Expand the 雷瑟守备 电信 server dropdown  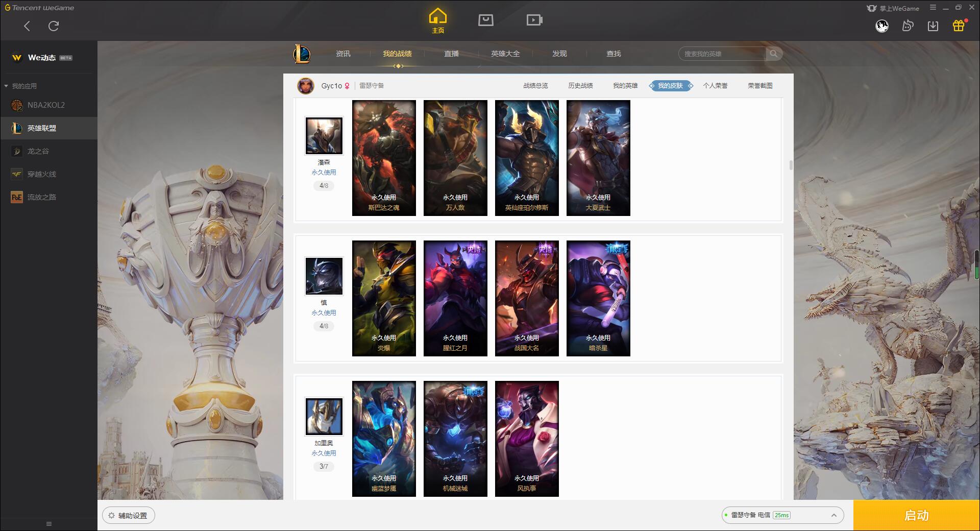(782, 515)
